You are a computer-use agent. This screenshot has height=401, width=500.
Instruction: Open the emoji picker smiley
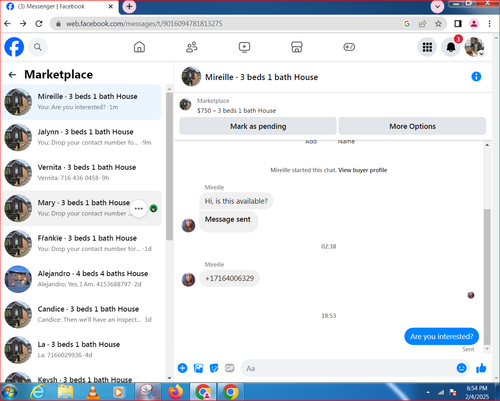coord(461,368)
